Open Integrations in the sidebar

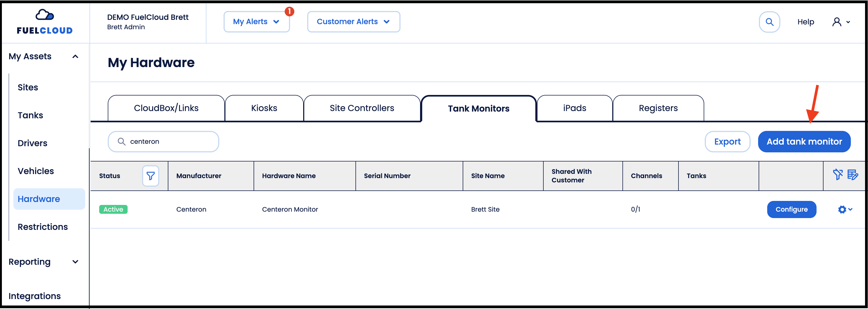(35, 296)
